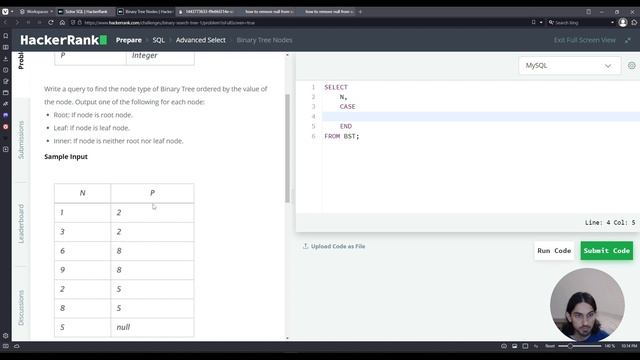
Task: Bookmark this page from address bar
Action: pyautogui.click(x=533, y=22)
